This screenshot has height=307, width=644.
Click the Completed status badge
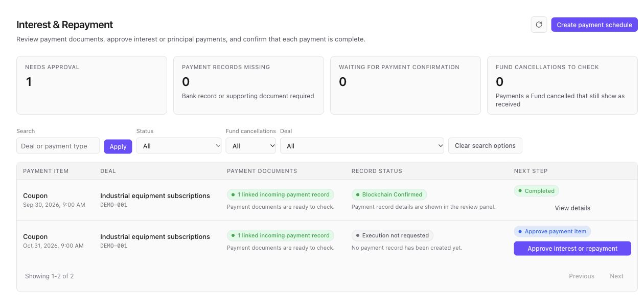pos(537,191)
